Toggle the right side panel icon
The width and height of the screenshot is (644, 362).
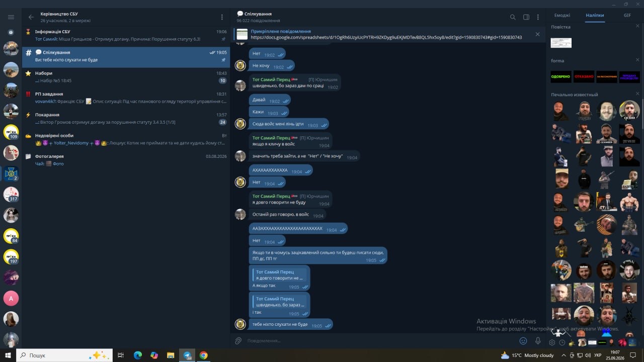526,17
